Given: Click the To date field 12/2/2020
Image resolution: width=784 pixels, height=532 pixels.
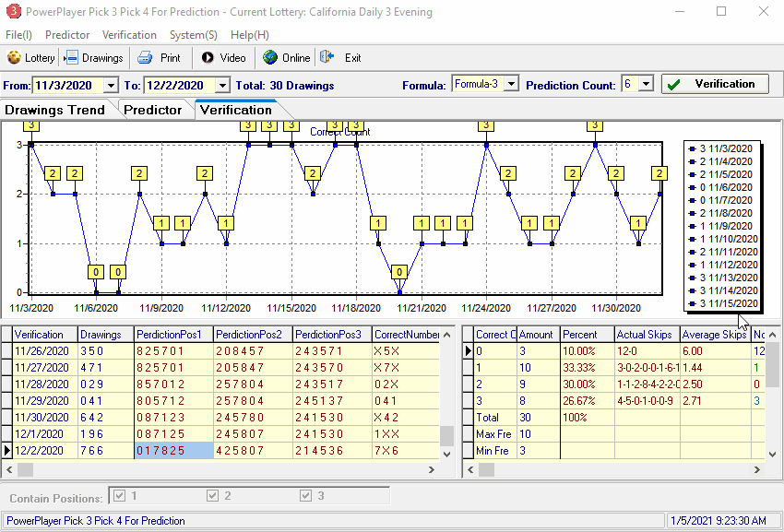Looking at the screenshot, I should coord(180,86).
